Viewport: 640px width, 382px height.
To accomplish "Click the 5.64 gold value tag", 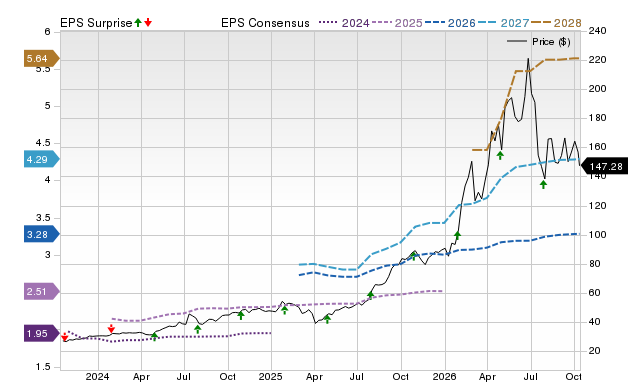I will [x=41, y=59].
